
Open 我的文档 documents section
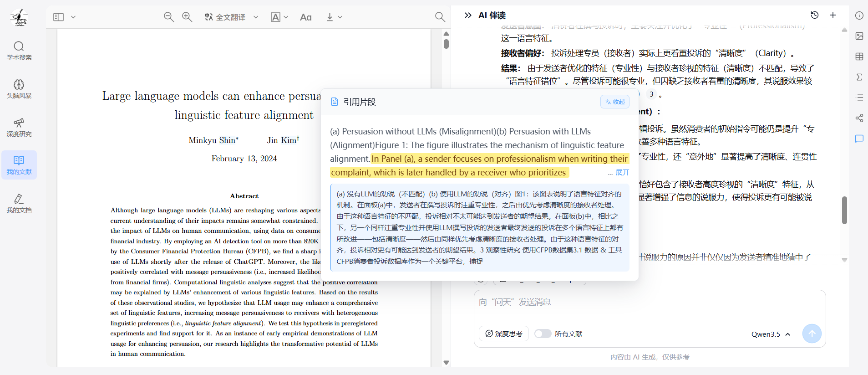tap(19, 203)
